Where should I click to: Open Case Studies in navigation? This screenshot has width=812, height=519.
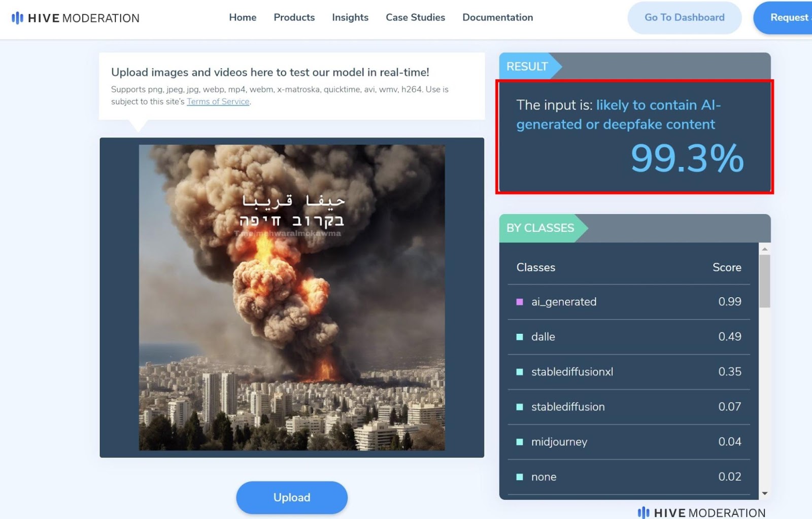coord(415,17)
